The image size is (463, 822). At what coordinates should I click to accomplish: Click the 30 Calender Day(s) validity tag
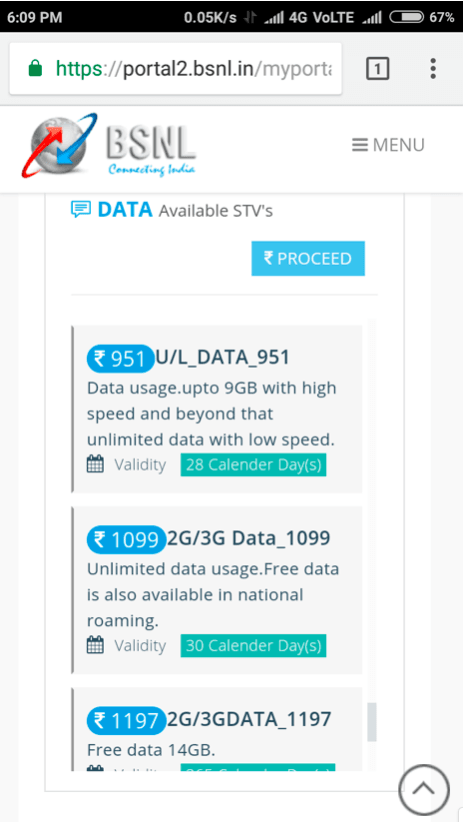point(253,645)
